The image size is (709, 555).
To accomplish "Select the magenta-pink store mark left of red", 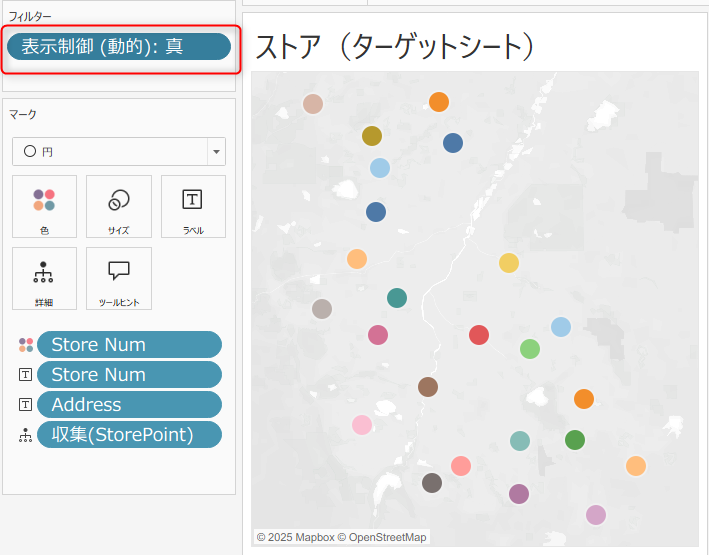I will point(378,335).
